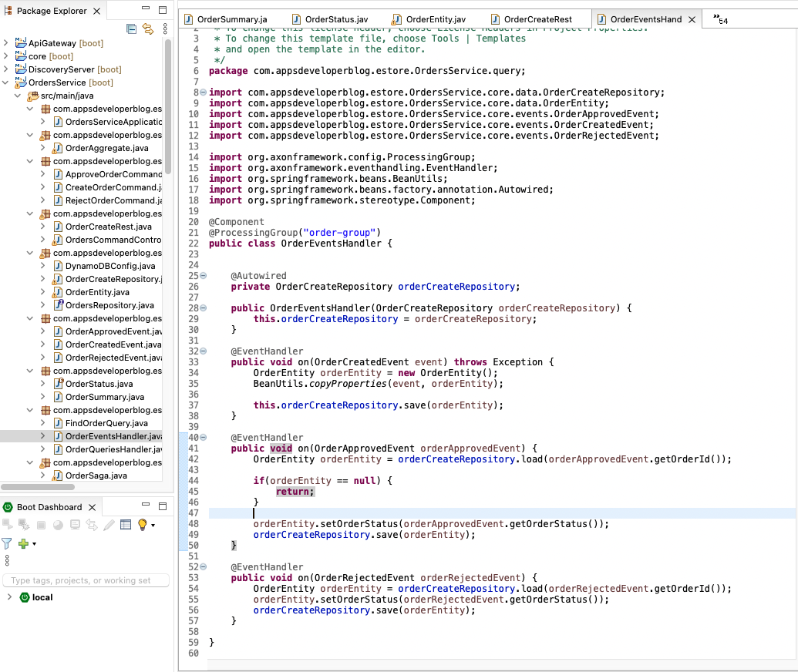798x672 pixels.
Task: Click the green plus add icon in Boot Dashboard
Action: pyautogui.click(x=24, y=543)
